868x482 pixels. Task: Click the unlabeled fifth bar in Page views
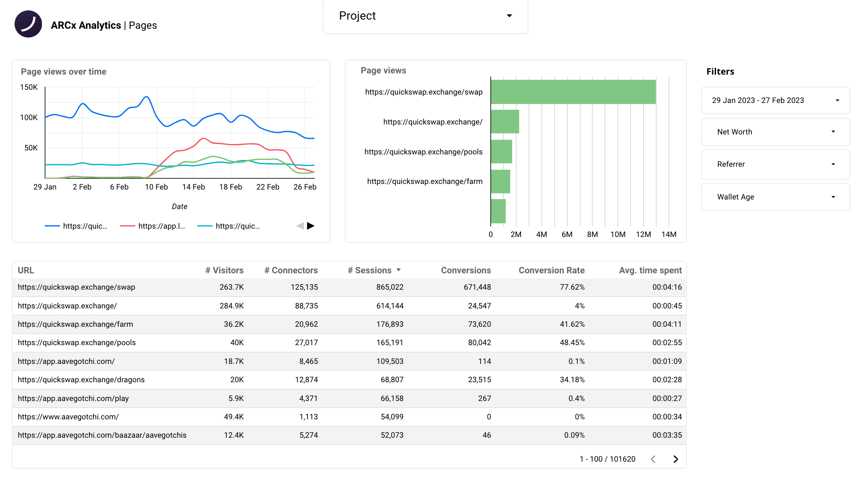tap(498, 211)
